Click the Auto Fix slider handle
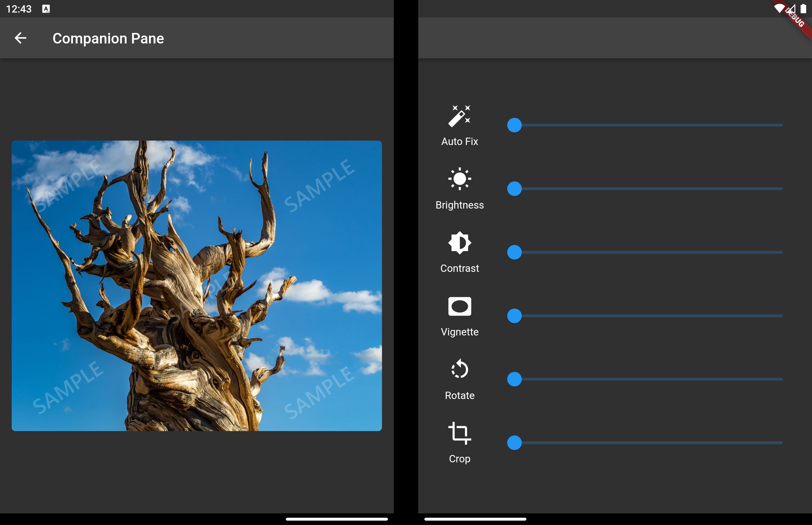The image size is (812, 525). tap(514, 125)
